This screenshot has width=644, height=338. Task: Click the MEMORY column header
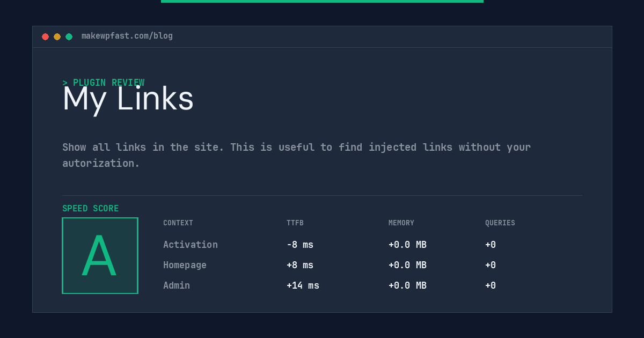click(401, 223)
